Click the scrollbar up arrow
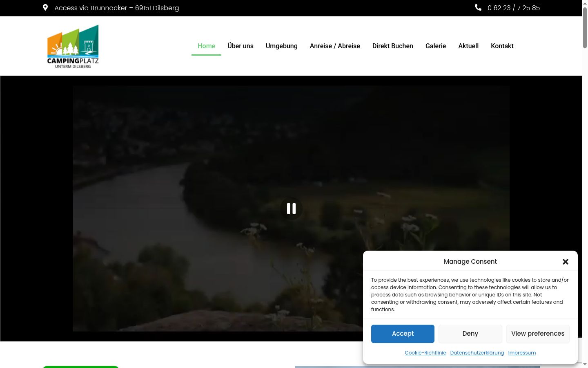588x368 pixels. [x=585, y=3]
